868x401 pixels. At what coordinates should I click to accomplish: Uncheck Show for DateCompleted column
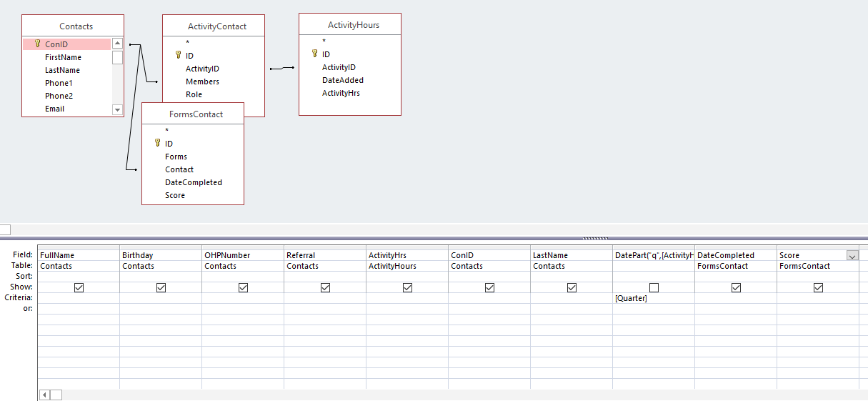[736, 287]
